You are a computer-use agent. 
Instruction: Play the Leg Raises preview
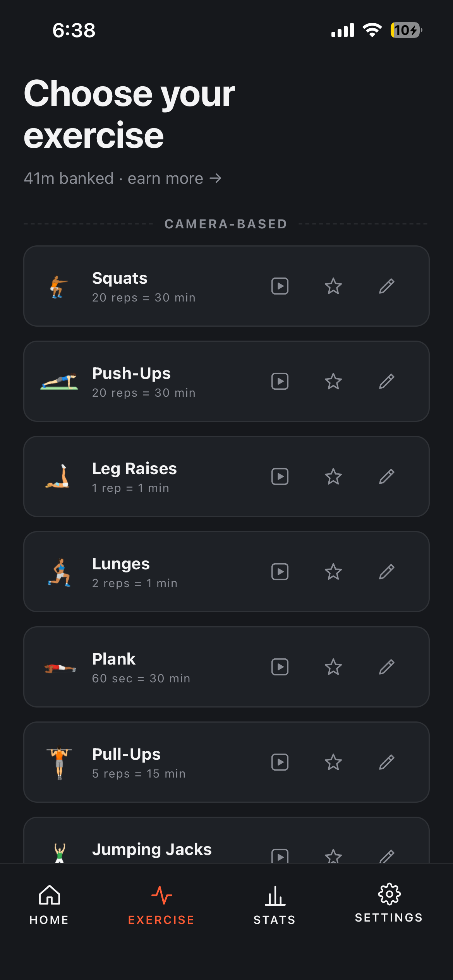click(x=280, y=476)
